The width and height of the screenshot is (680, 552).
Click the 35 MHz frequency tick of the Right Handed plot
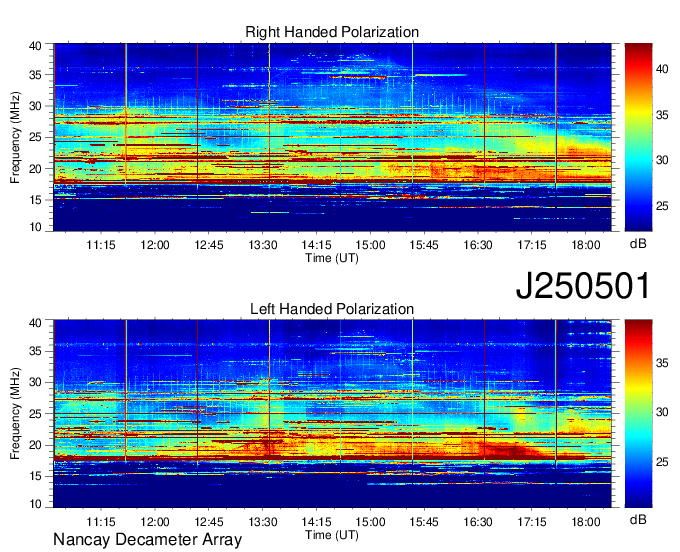pyautogui.click(x=35, y=75)
